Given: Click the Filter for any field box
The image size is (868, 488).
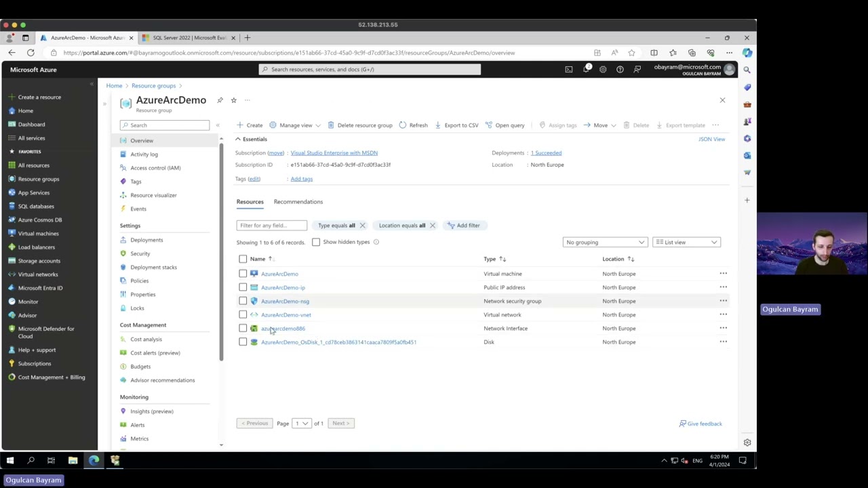Looking at the screenshot, I should point(271,225).
